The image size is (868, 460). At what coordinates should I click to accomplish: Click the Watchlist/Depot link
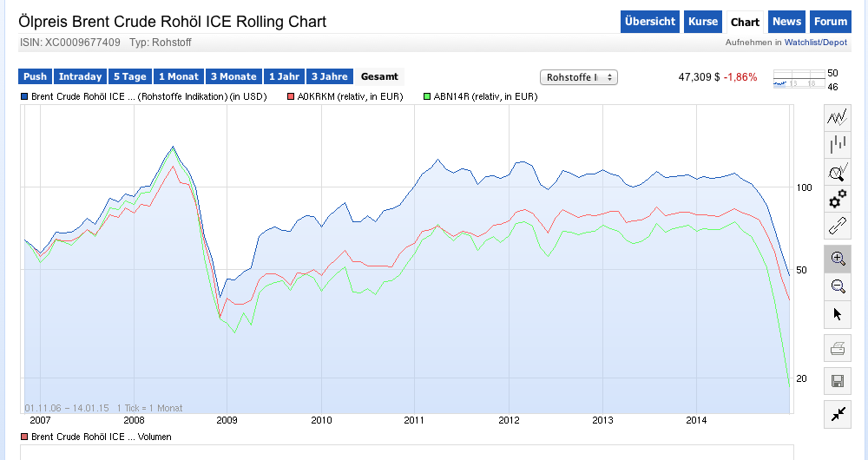click(x=815, y=42)
